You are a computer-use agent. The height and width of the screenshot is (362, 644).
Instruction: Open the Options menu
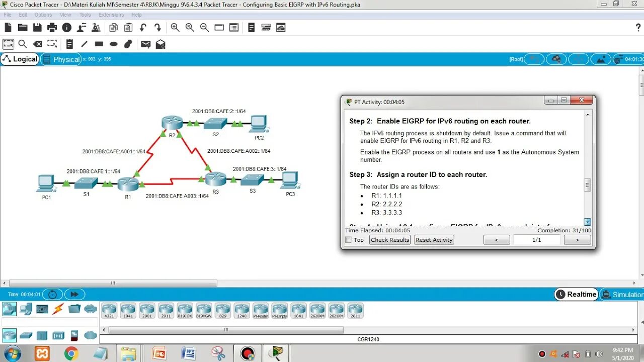click(43, 15)
